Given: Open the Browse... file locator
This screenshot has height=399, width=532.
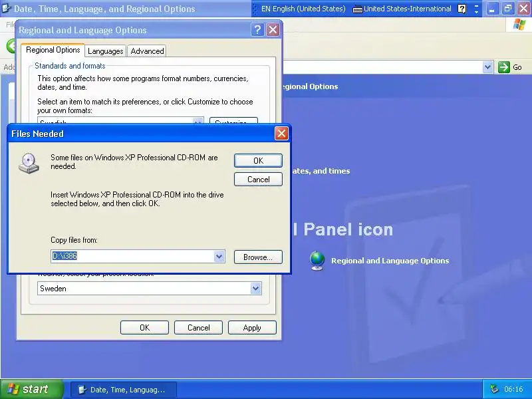Looking at the screenshot, I should coord(258,257).
